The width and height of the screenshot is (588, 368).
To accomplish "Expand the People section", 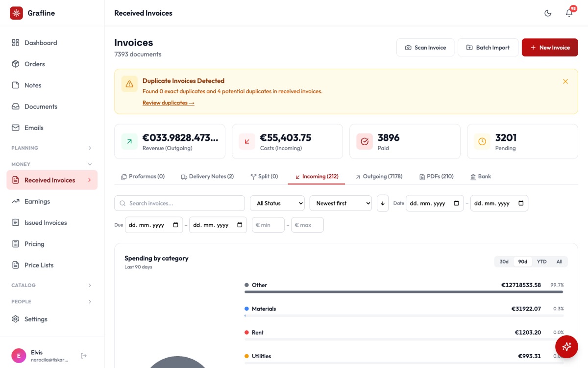I will (52, 301).
